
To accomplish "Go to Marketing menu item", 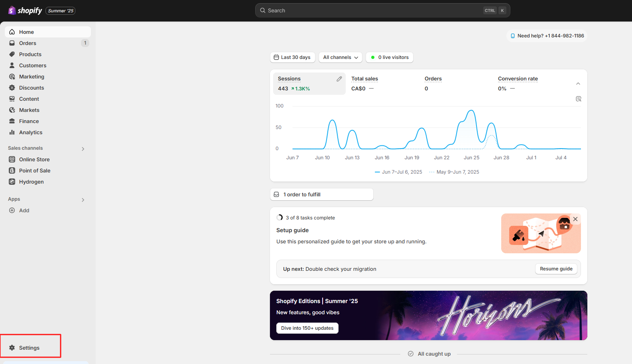I will [48, 76].
